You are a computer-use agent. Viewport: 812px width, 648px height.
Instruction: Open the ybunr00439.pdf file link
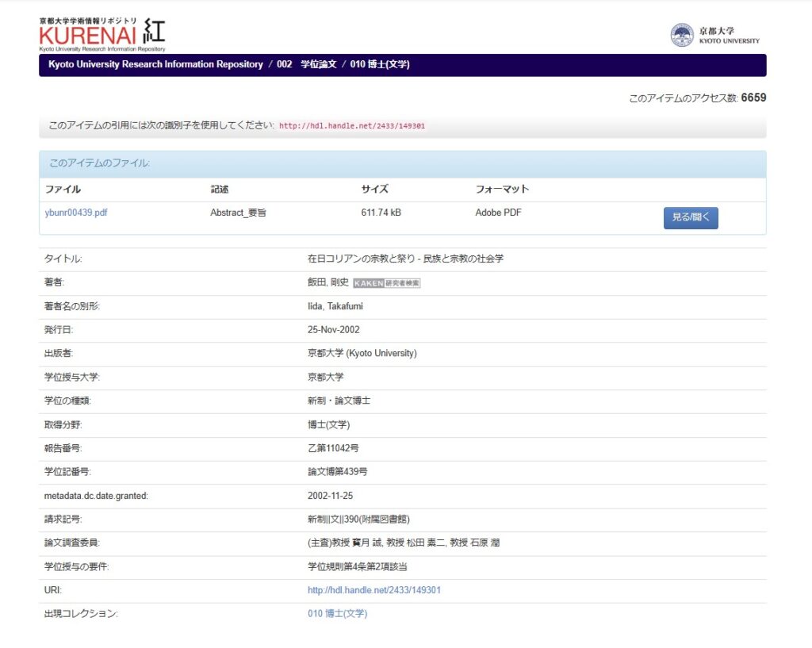coord(76,213)
